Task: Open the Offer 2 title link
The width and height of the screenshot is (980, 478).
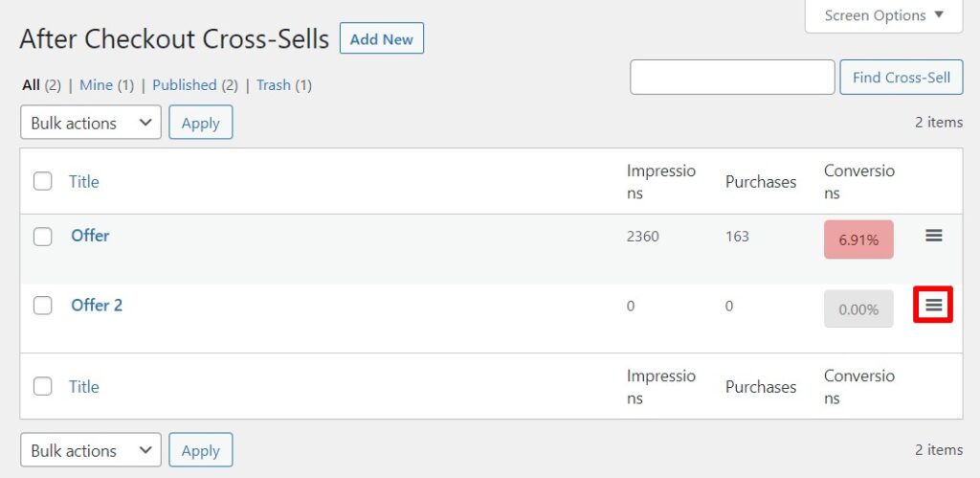Action: tap(97, 306)
